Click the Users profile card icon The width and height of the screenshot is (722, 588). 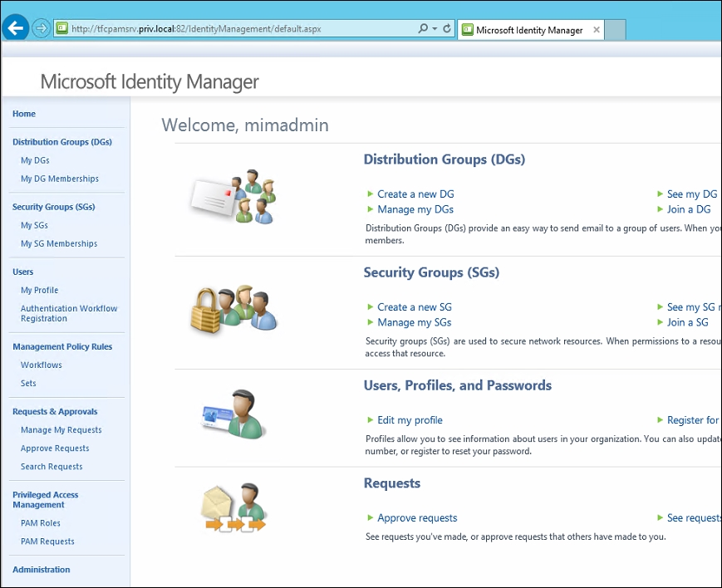pyautogui.click(x=233, y=414)
